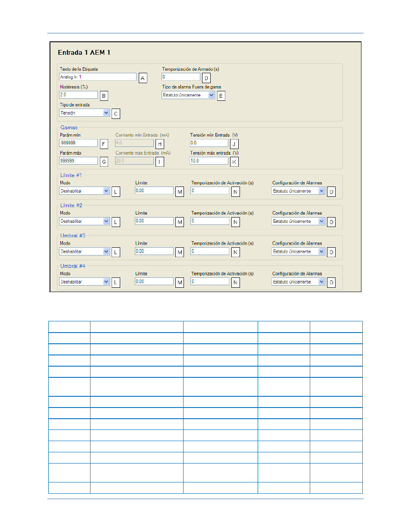Click the Límite #2 Temporización de Activación field

tap(210, 221)
